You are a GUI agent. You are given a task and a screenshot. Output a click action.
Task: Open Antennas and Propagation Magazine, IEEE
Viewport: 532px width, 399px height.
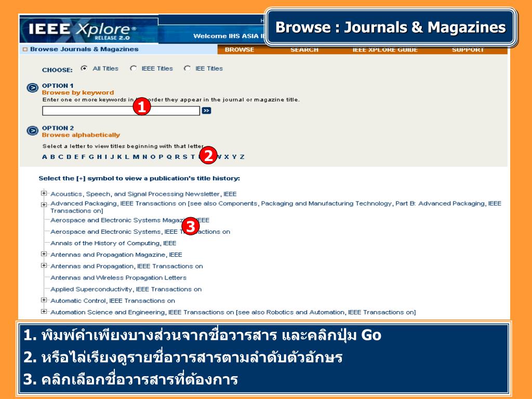(x=116, y=255)
